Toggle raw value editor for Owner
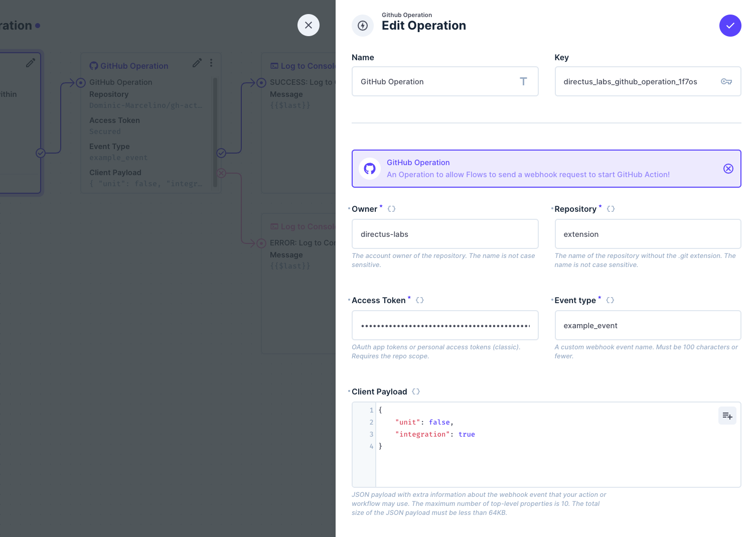The height and width of the screenshot is (537, 756). click(x=392, y=209)
